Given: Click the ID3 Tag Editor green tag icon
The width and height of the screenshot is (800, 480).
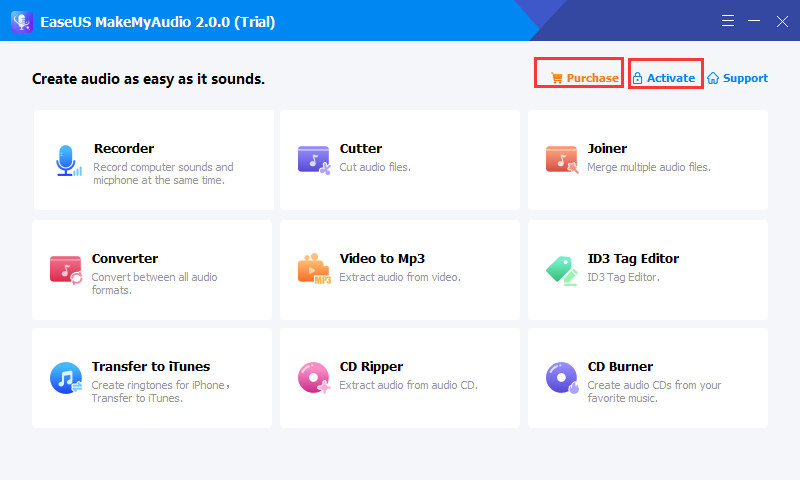Looking at the screenshot, I should pyautogui.click(x=562, y=270).
